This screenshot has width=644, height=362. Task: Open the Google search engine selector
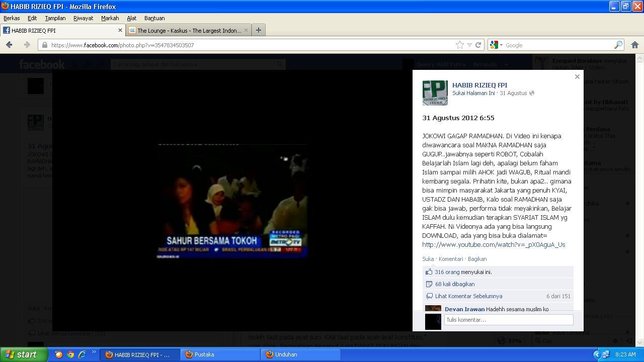(x=496, y=45)
